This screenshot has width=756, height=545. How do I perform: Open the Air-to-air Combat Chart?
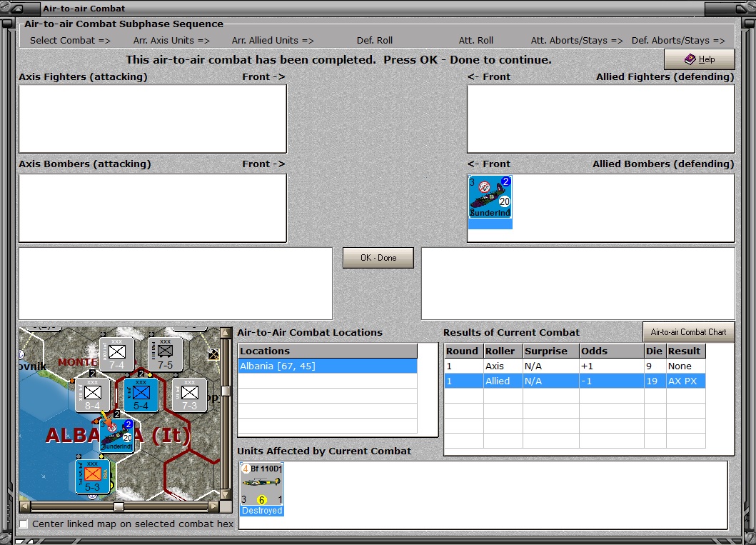(688, 332)
